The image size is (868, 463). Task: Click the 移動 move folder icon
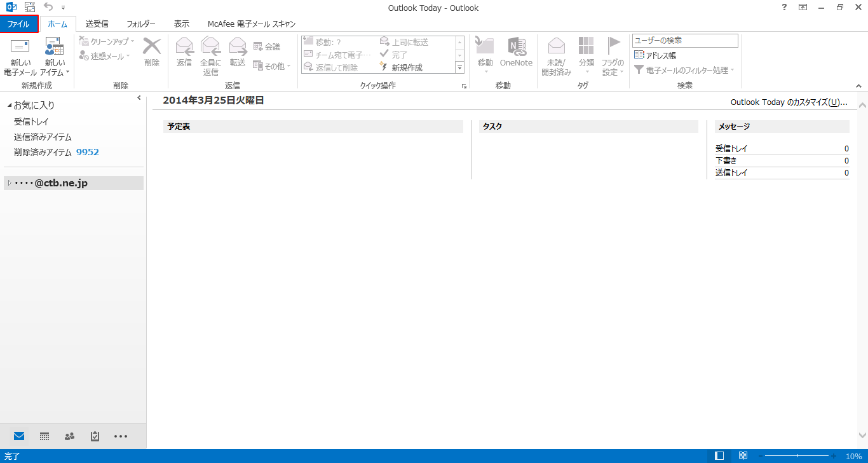pyautogui.click(x=485, y=56)
